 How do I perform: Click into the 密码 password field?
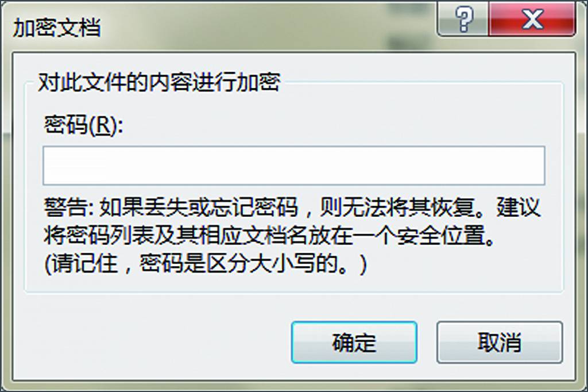[293, 166]
